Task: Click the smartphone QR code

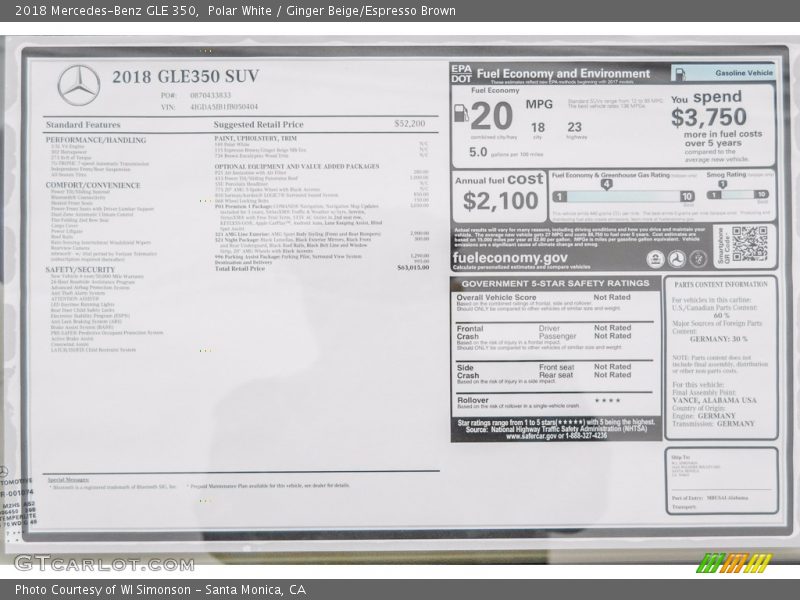Action: coord(749,244)
